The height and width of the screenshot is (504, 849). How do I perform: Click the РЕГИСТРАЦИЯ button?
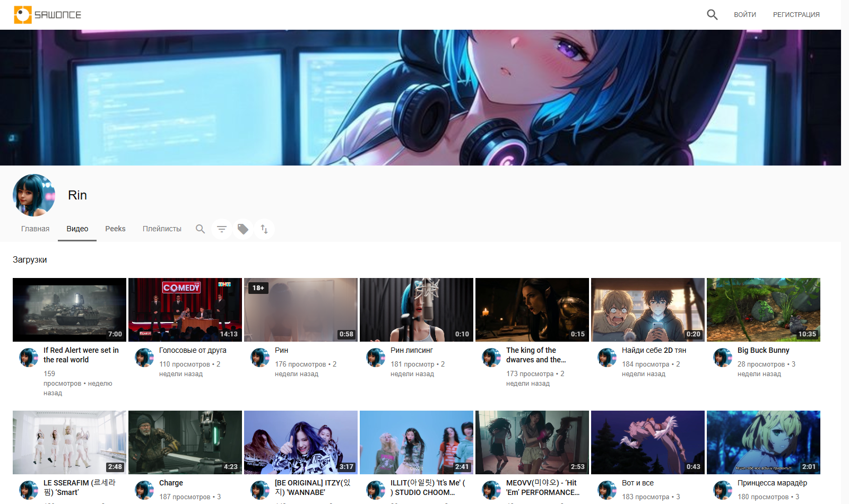click(796, 15)
